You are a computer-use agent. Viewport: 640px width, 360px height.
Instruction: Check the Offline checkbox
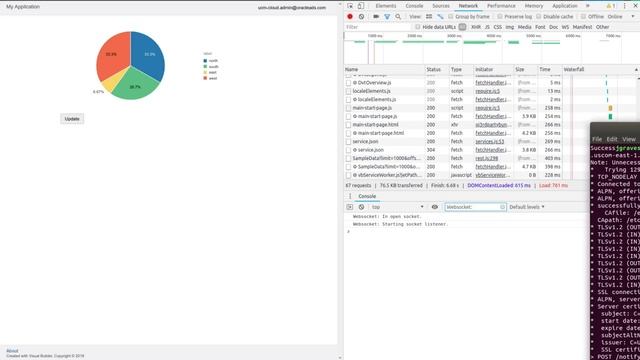(x=583, y=17)
